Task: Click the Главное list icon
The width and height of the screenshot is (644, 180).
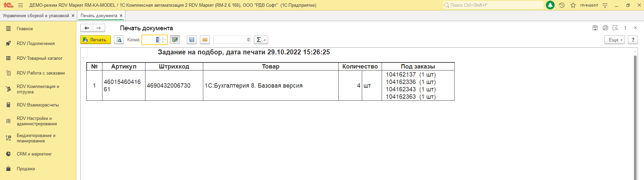Action: tap(8, 29)
